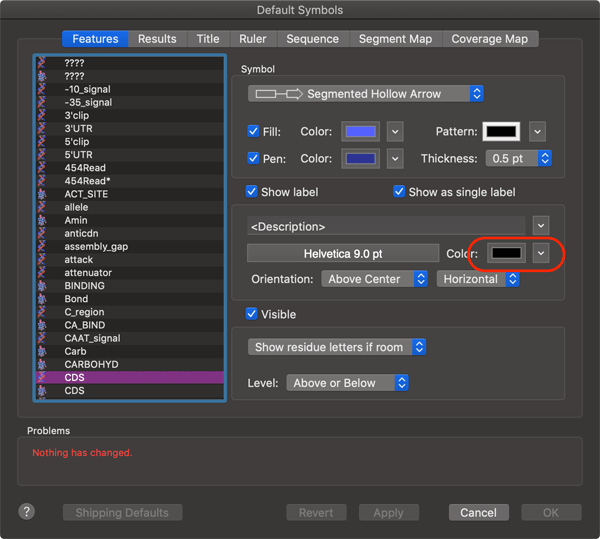The height and width of the screenshot is (539, 600).
Task: Click the DNA icon beside 454Read*
Action: tap(41, 181)
